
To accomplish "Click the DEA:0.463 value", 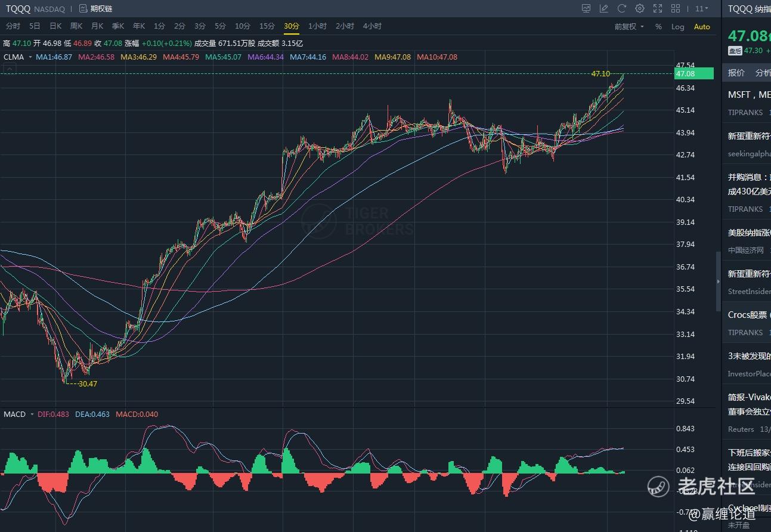I will tap(92, 414).
